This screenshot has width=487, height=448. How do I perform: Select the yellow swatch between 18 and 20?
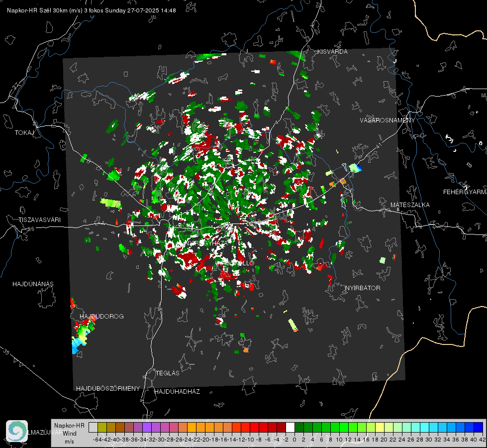pyautogui.click(x=380, y=427)
